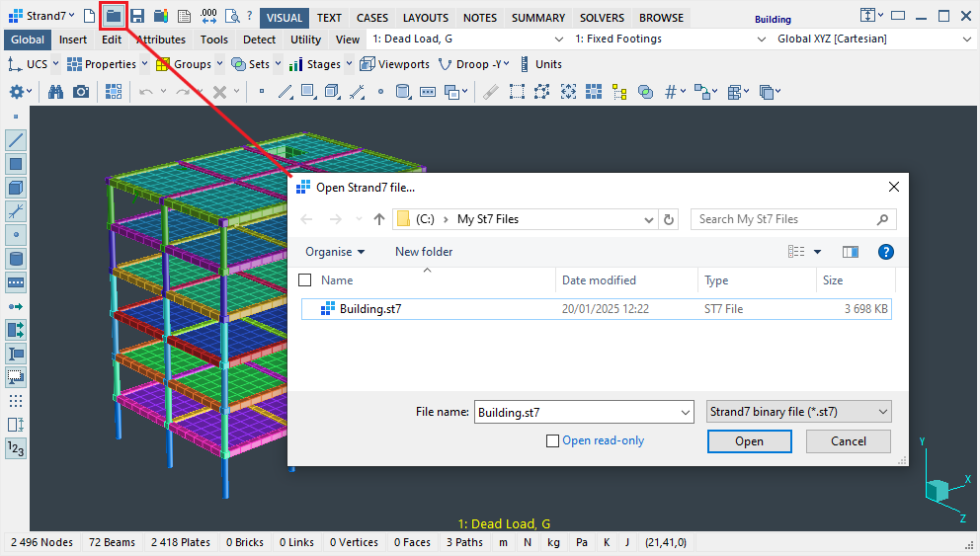
Task: Select the Building.st7 file row
Action: coord(597,308)
